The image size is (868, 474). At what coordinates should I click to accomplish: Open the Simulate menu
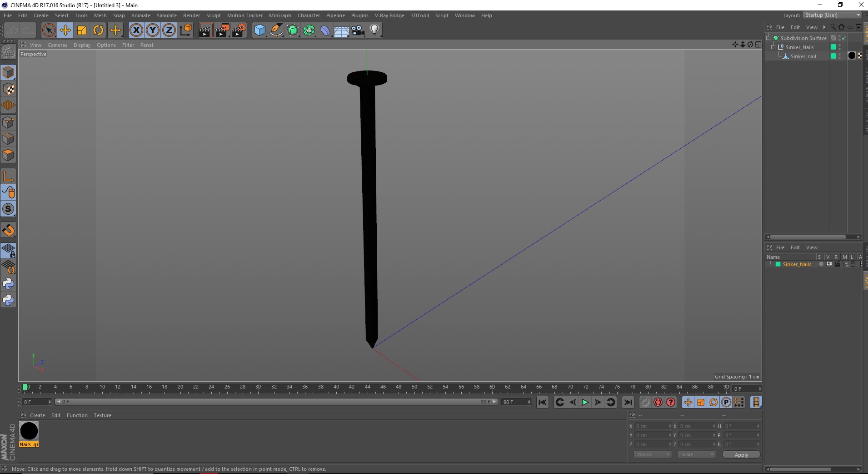coord(167,15)
